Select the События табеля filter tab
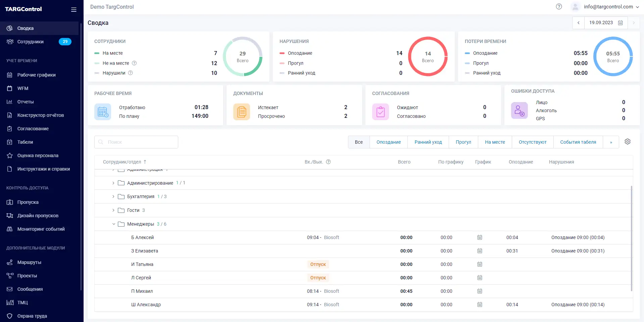This screenshot has width=644, height=322. (578, 142)
